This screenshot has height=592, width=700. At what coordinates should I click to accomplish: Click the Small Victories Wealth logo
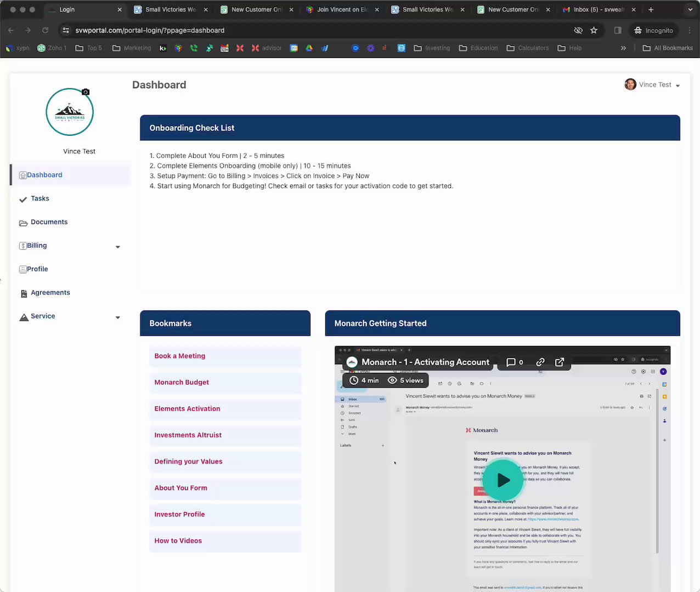click(x=70, y=112)
